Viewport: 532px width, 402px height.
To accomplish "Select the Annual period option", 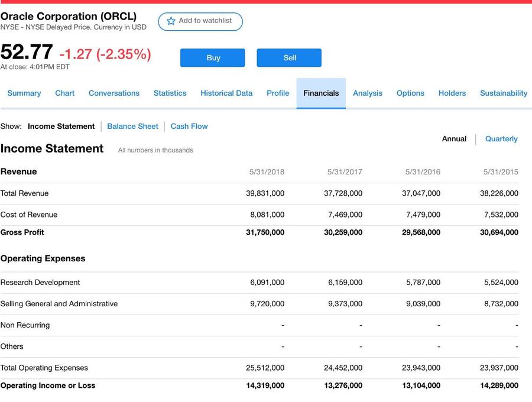I will [454, 139].
